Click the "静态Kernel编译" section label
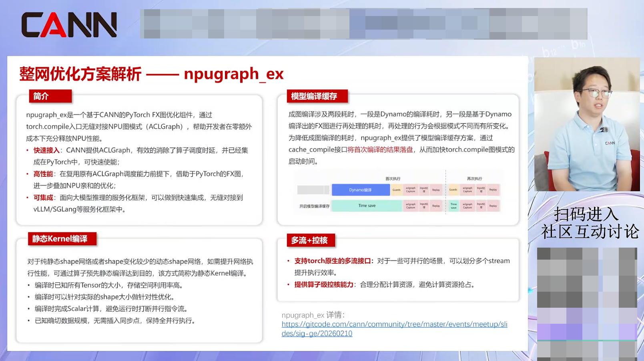644x361 pixels. 62,239
